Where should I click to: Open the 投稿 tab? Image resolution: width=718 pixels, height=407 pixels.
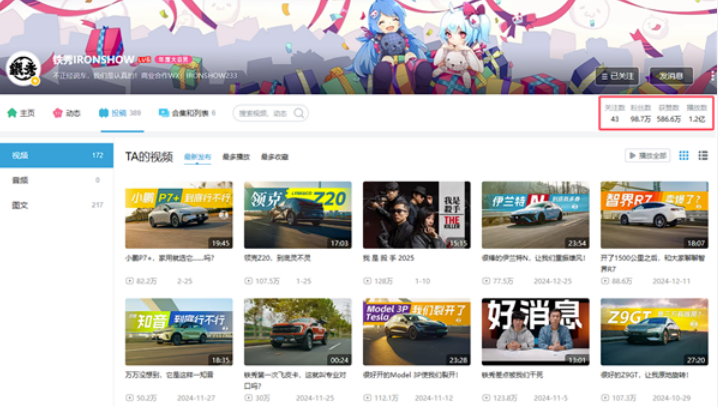[119, 113]
